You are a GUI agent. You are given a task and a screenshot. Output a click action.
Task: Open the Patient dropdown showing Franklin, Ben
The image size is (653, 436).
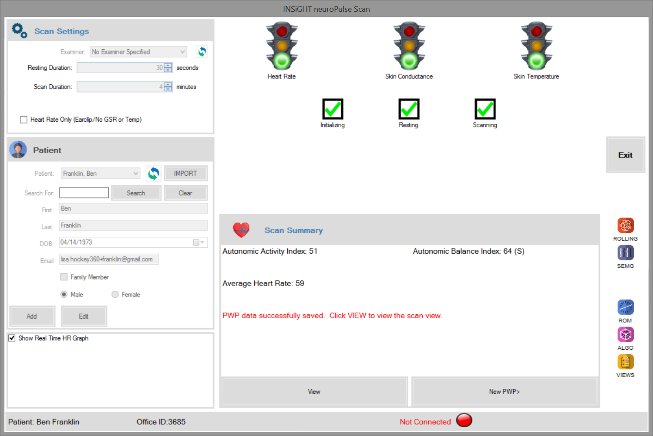(100, 173)
